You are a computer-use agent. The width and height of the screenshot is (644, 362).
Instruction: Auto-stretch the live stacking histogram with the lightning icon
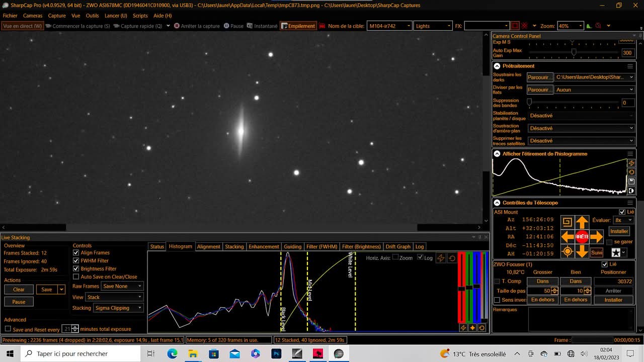pos(441,258)
